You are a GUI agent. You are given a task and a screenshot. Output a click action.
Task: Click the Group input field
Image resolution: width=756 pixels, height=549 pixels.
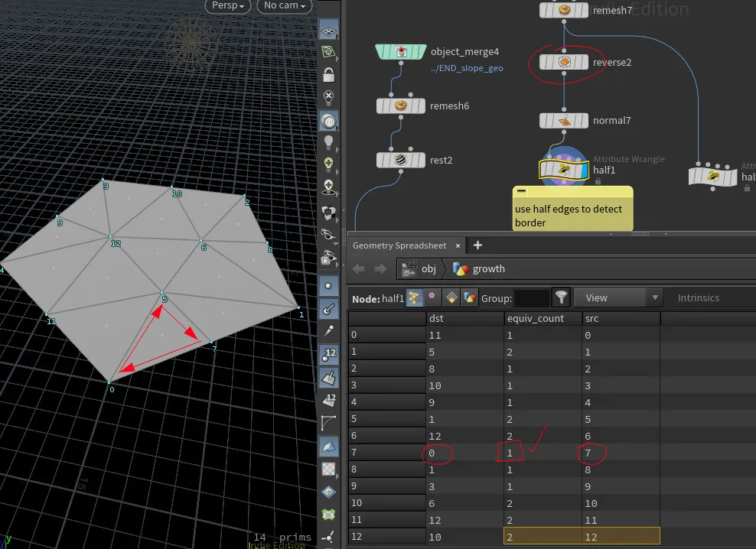click(x=532, y=298)
